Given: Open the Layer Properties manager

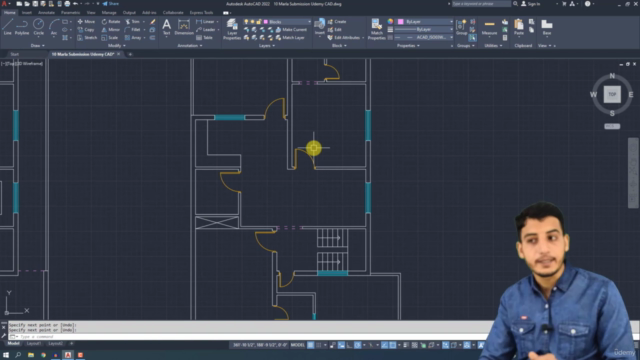Looking at the screenshot, I should coord(232,29).
